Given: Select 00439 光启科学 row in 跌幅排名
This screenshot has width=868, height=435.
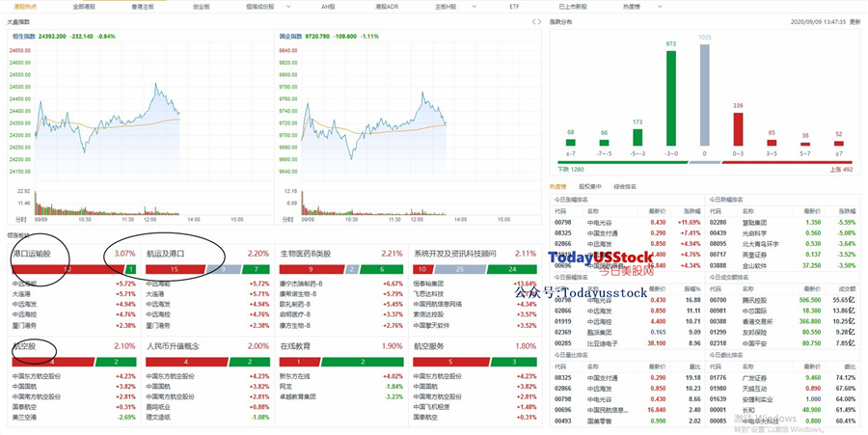Looking at the screenshot, I should 783,233.
